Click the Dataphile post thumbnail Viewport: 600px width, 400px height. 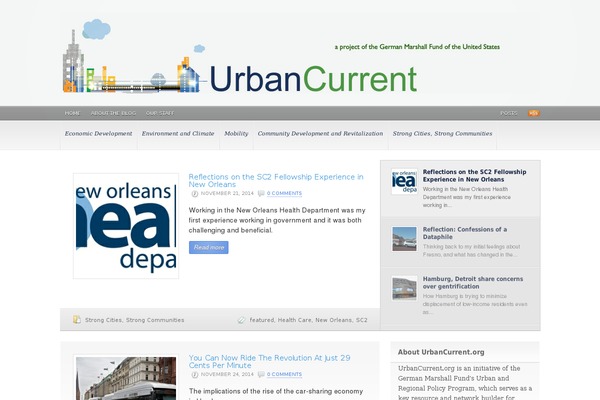click(404, 239)
